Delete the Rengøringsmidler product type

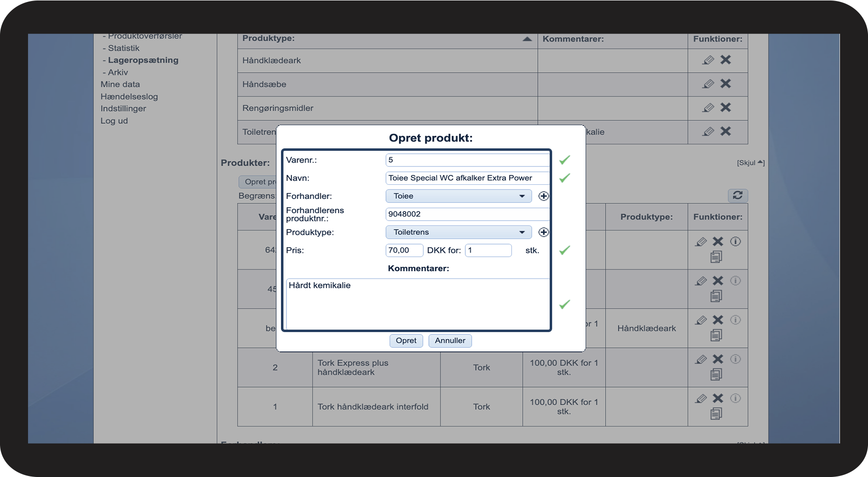tap(726, 107)
